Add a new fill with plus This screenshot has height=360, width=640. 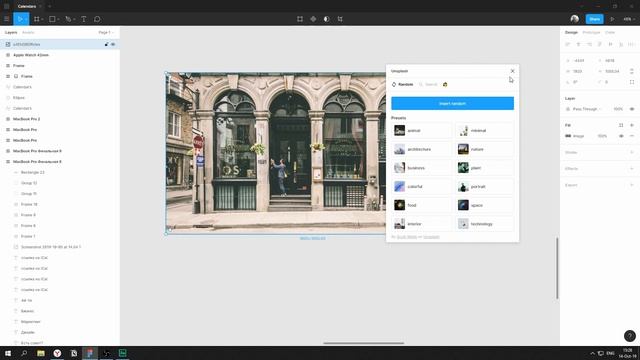pyautogui.click(x=632, y=125)
